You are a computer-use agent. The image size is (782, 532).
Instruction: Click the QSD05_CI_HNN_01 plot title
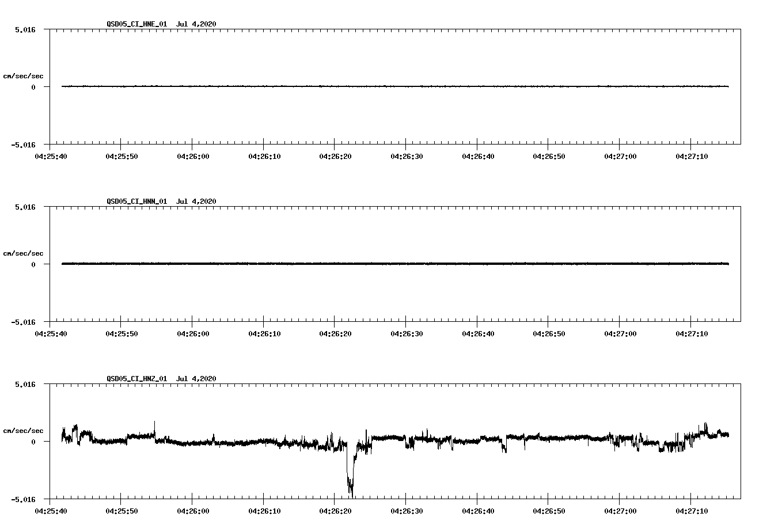161,201
